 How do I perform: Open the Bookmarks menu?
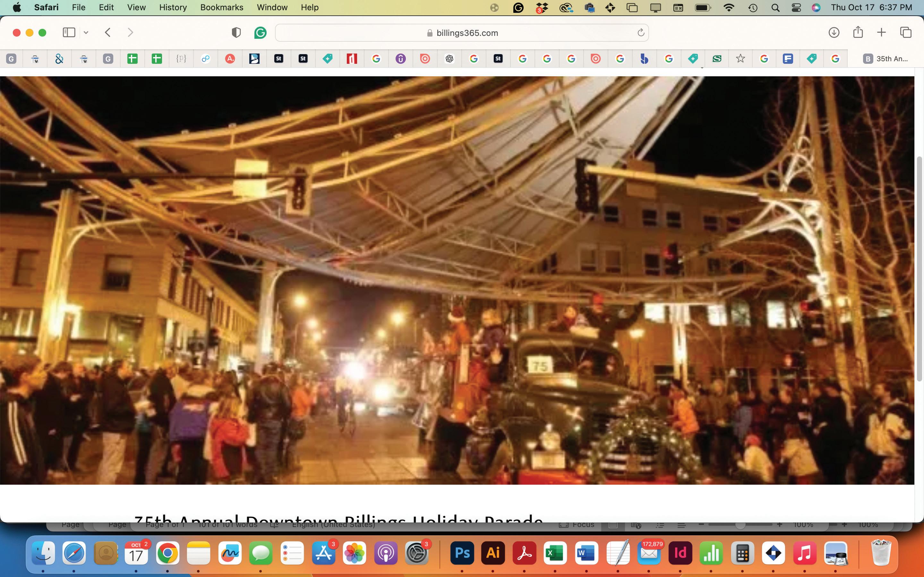tap(221, 7)
